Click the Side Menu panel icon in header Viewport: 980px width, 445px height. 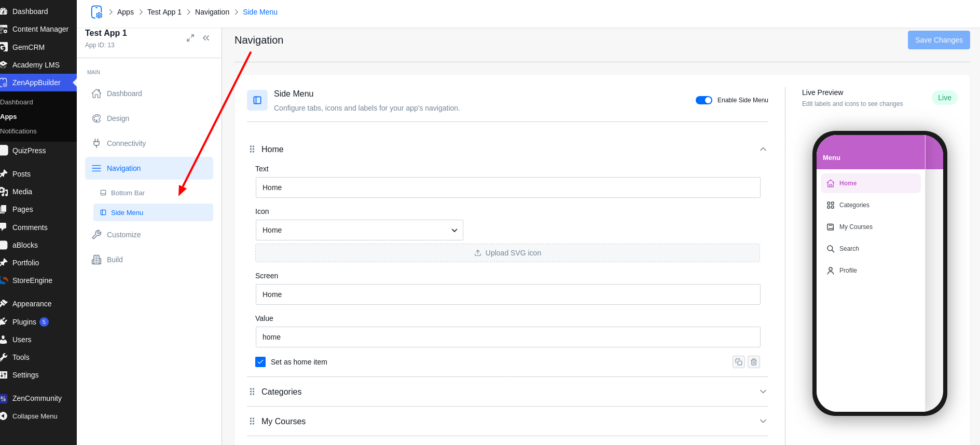coord(257,100)
